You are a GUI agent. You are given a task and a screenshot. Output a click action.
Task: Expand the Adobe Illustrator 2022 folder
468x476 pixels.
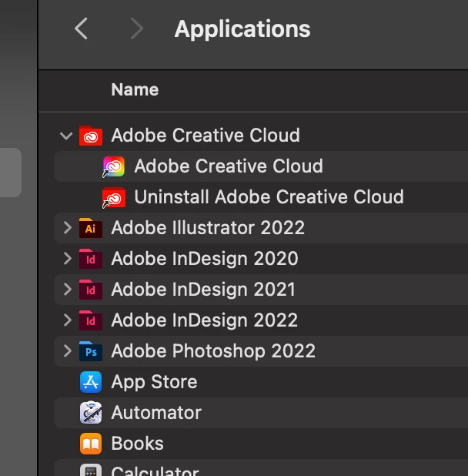point(67,228)
